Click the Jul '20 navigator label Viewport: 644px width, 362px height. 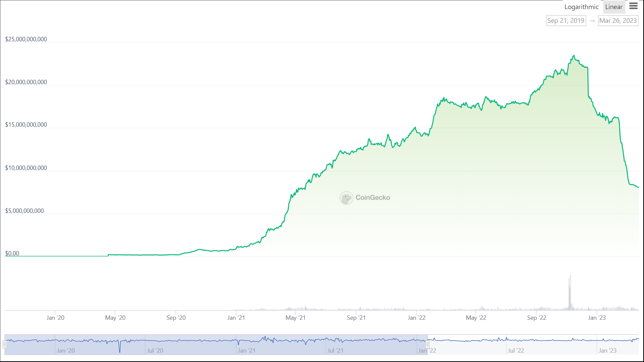155,351
